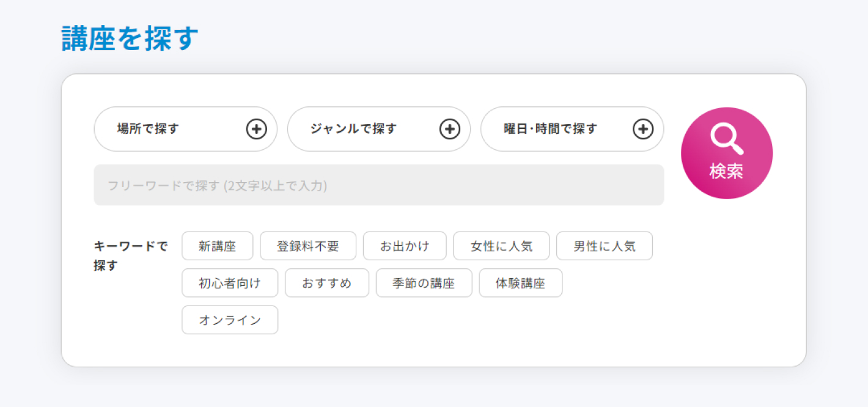This screenshot has height=407, width=868.
Task: Click the 講座を探す page heading
Action: [130, 39]
